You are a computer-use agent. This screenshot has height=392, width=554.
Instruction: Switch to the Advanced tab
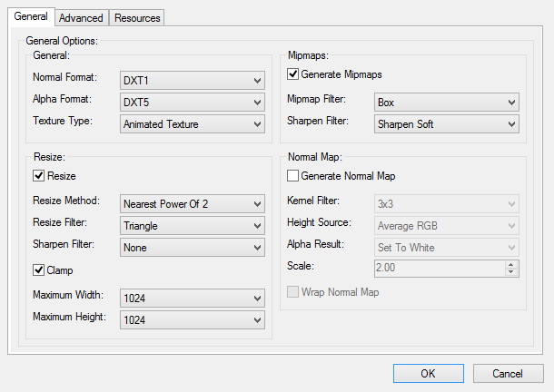pos(82,17)
